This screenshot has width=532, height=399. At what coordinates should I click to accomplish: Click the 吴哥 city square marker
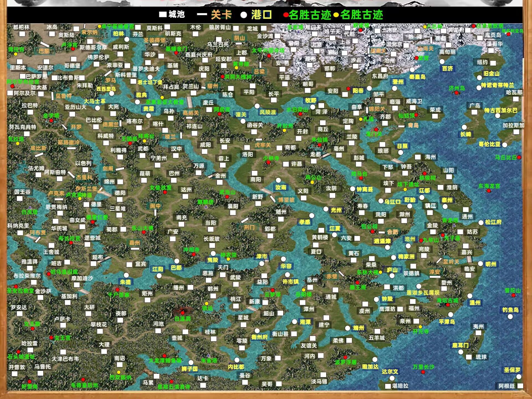(279, 384)
